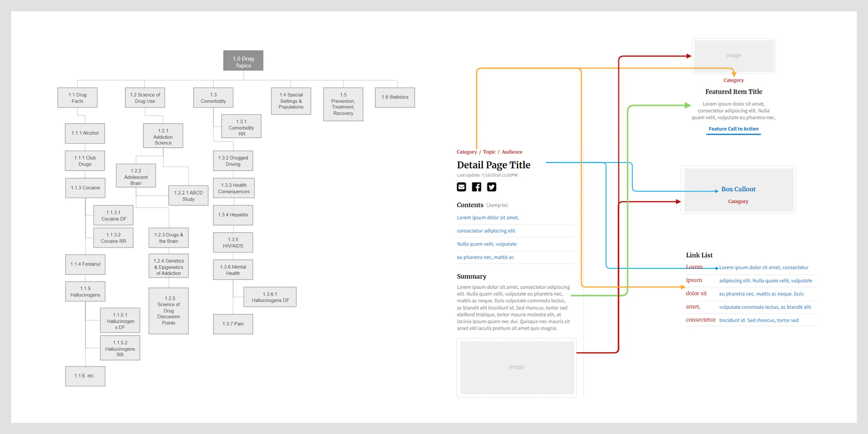Click 'Lorem' in the Link List
The width and height of the screenshot is (868, 434).
(694, 267)
